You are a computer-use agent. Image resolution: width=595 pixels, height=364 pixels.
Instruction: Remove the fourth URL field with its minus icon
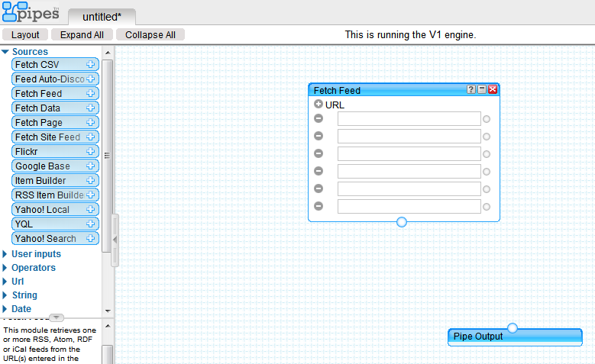(319, 171)
